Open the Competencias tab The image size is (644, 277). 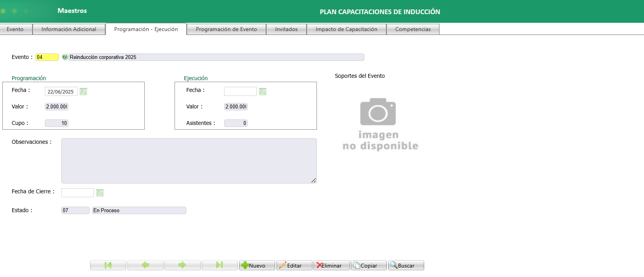pyautogui.click(x=413, y=29)
